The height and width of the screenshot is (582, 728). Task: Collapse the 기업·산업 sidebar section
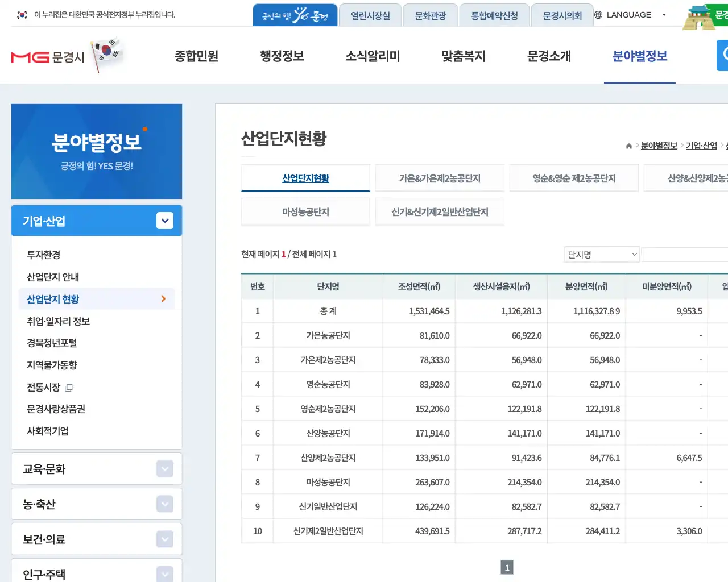click(x=165, y=221)
